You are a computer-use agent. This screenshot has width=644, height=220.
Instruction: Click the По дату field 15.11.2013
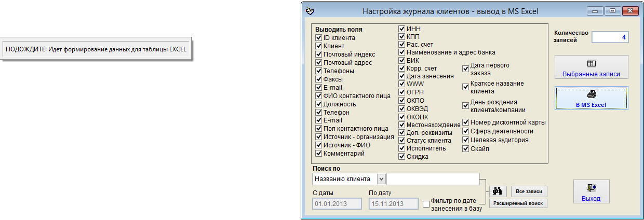coord(393,203)
